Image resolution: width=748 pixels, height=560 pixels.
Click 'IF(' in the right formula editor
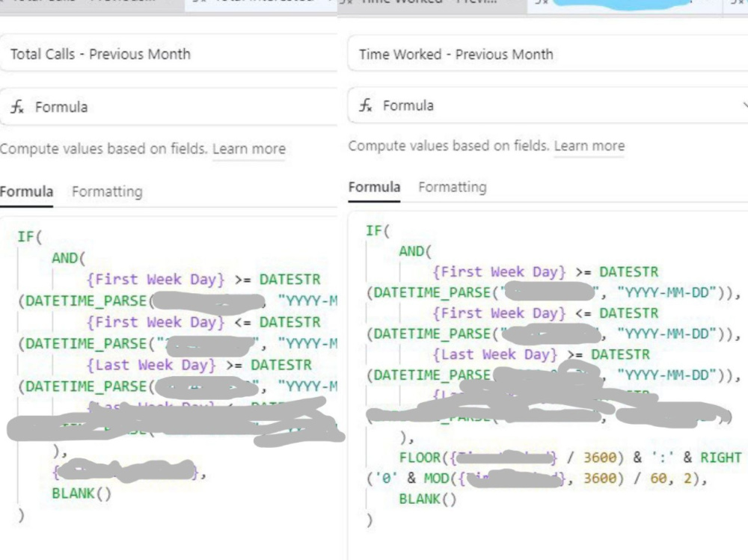click(x=377, y=231)
